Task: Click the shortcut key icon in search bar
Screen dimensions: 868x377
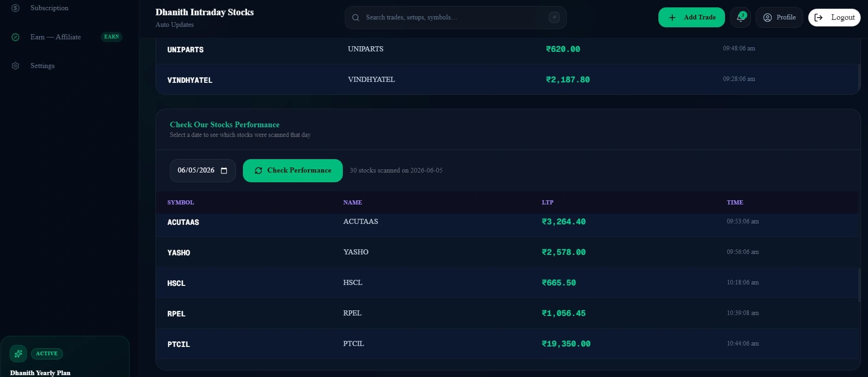Action: pos(554,18)
